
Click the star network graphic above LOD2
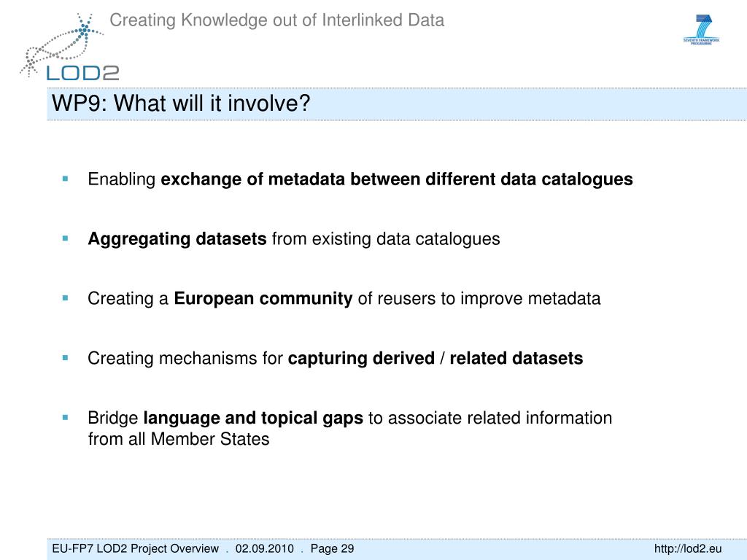(x=61, y=45)
